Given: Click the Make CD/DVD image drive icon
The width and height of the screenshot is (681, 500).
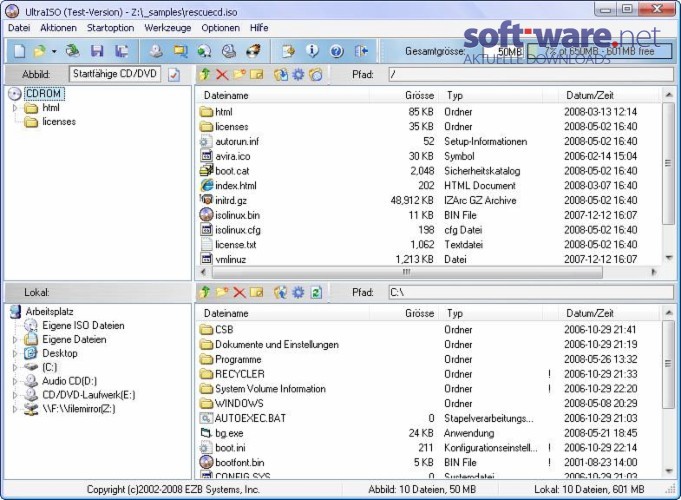Looking at the screenshot, I should pyautogui.click(x=156, y=51).
